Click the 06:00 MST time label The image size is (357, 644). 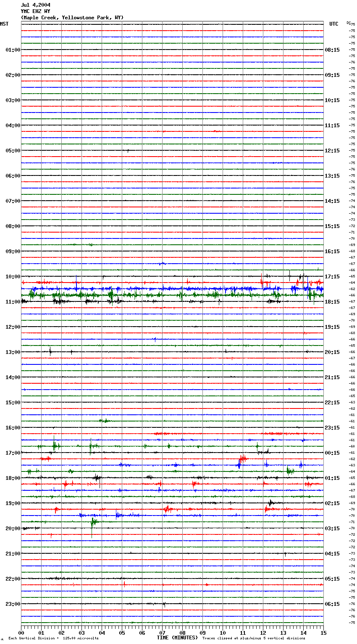click(13, 176)
